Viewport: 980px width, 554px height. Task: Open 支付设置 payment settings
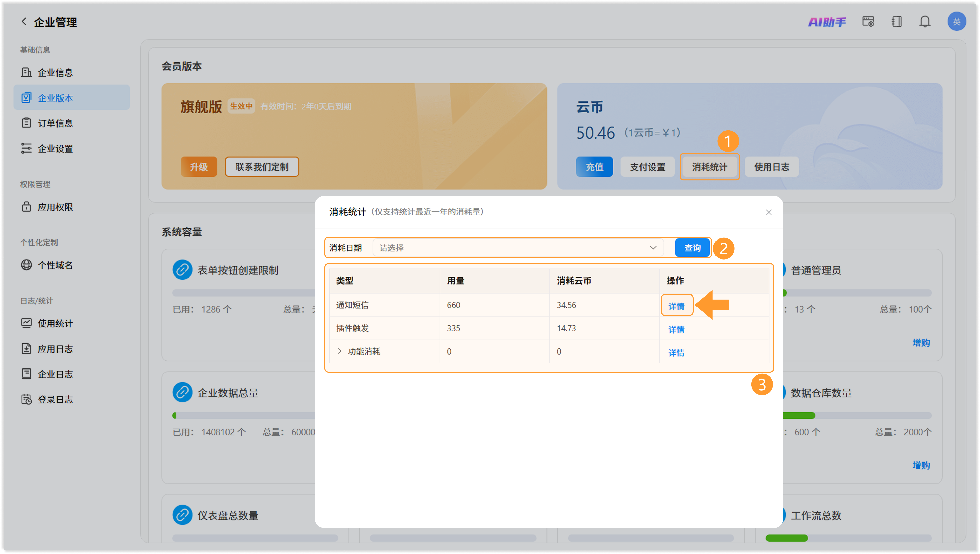click(x=648, y=167)
